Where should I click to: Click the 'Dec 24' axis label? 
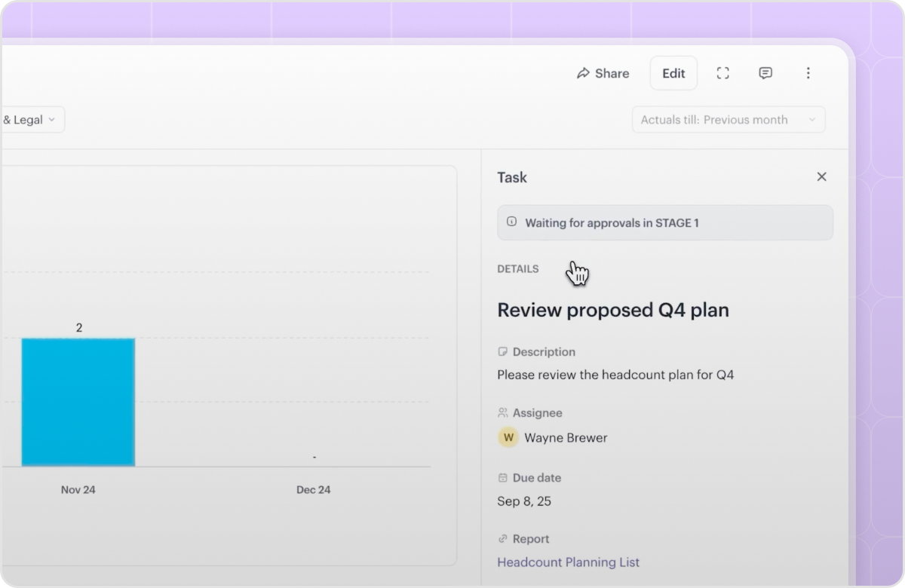pos(314,490)
